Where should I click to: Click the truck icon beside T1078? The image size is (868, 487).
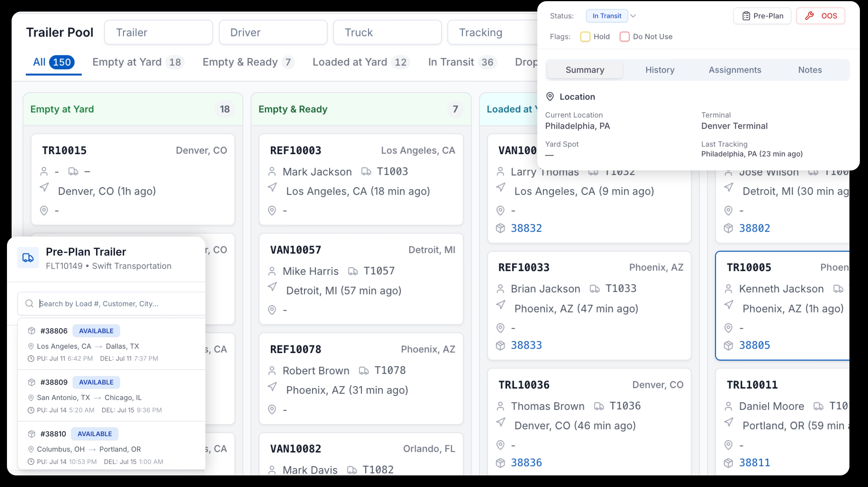tap(364, 371)
